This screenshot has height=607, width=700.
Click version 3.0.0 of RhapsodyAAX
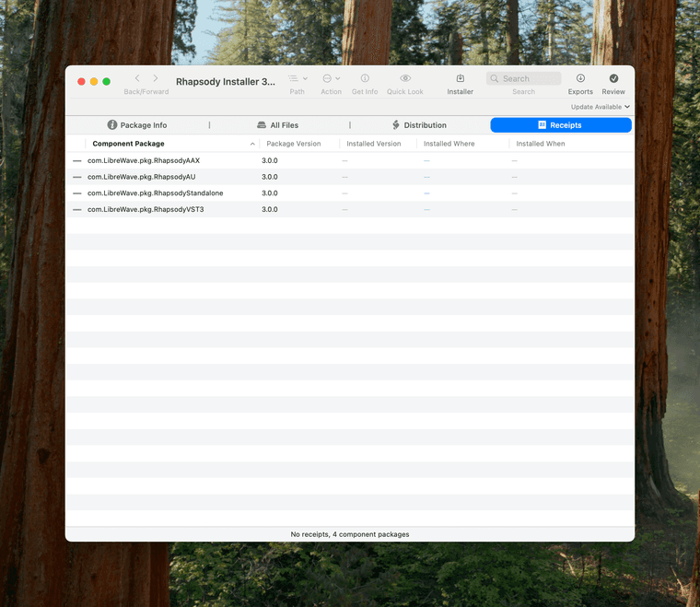point(270,160)
